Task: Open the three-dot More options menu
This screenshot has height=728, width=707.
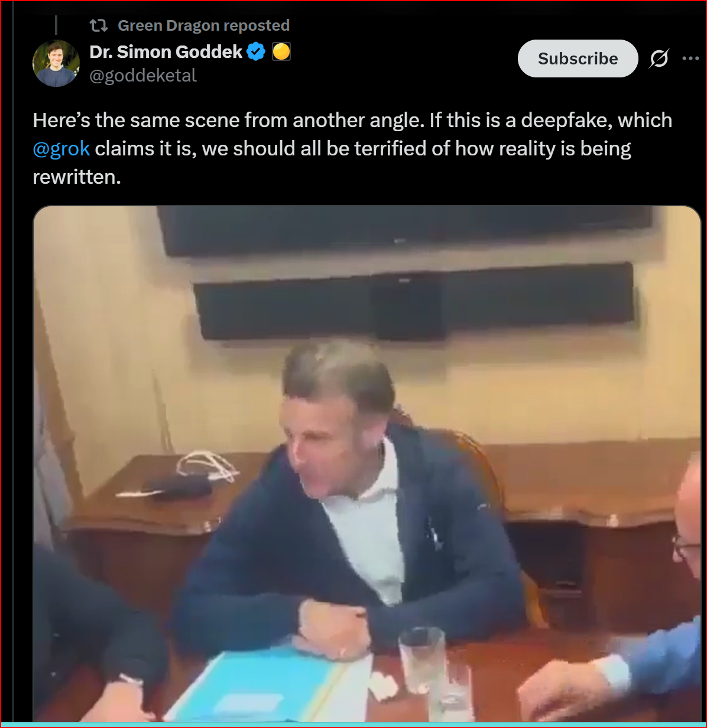Action: [690, 58]
